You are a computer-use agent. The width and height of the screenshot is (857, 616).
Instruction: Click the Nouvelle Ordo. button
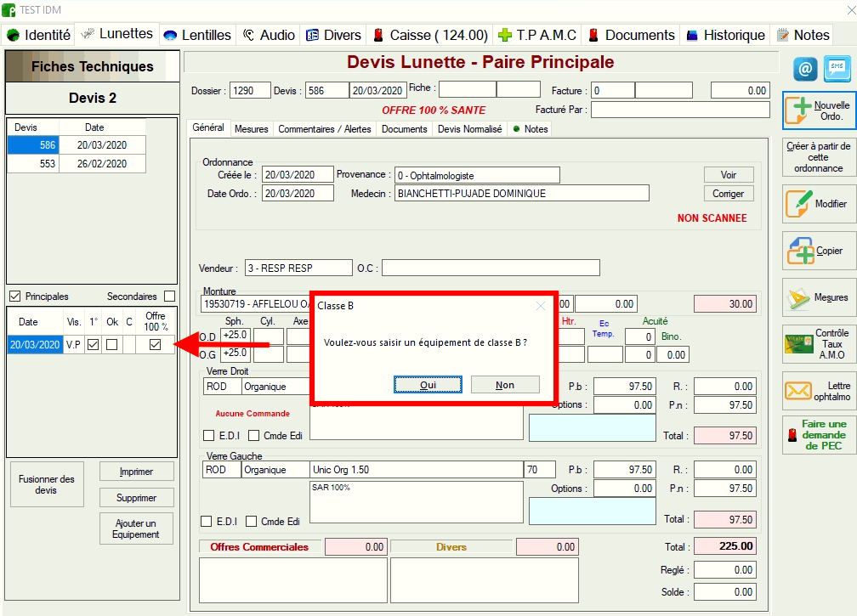click(819, 110)
